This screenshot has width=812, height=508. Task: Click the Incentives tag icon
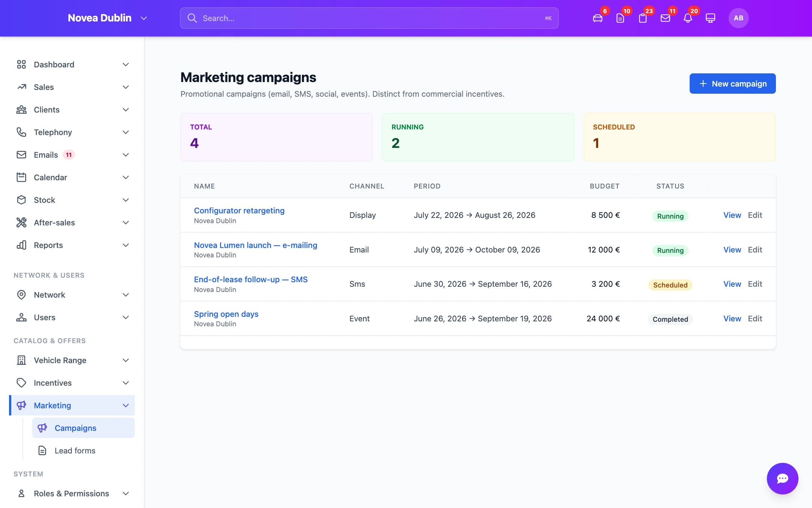coord(21,383)
